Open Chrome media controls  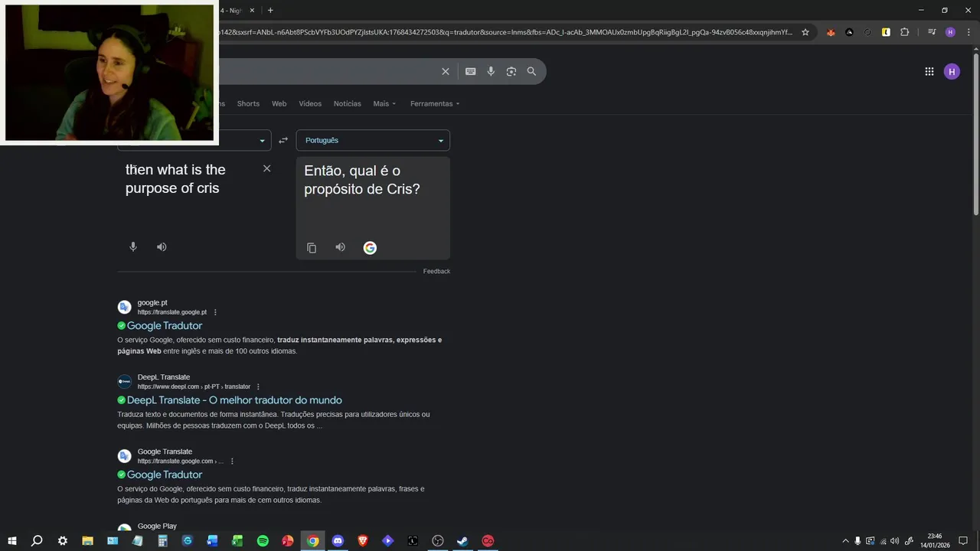[x=932, y=32]
